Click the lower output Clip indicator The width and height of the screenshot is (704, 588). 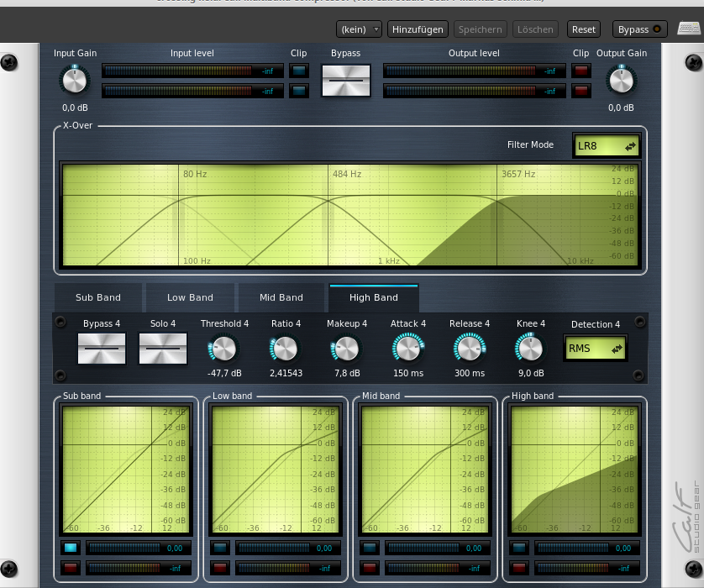(x=581, y=91)
